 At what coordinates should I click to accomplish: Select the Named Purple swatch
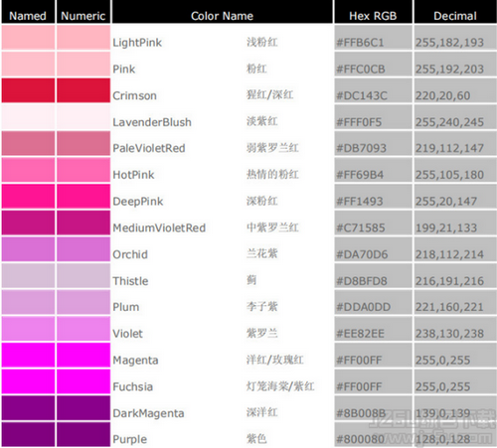coord(28,434)
